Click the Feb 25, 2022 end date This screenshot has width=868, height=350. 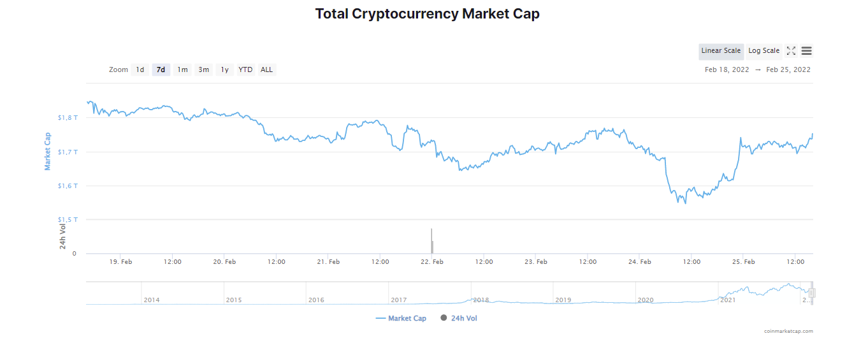[788, 69]
